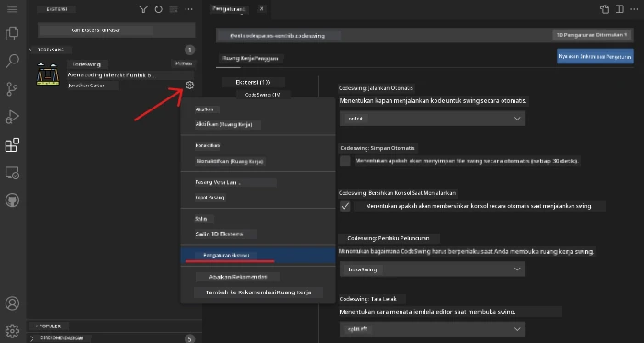This screenshot has width=644, height=343.
Task: Open the Jalankan Otomatis dropdown
Action: coord(433,119)
